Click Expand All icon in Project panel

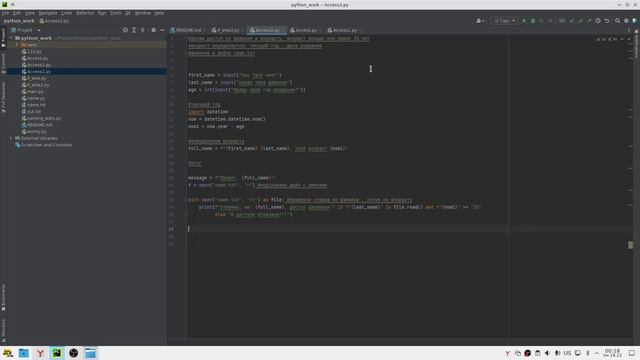(134, 30)
